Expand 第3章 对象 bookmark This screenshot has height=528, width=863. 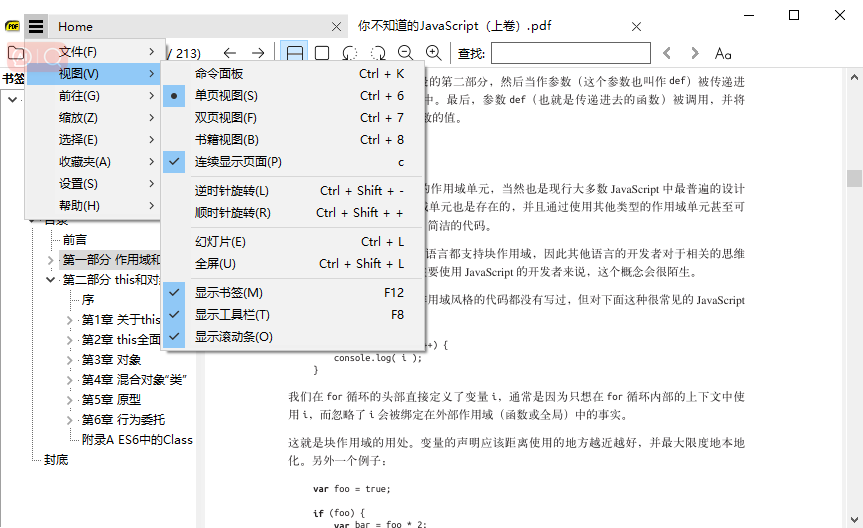coord(69,360)
